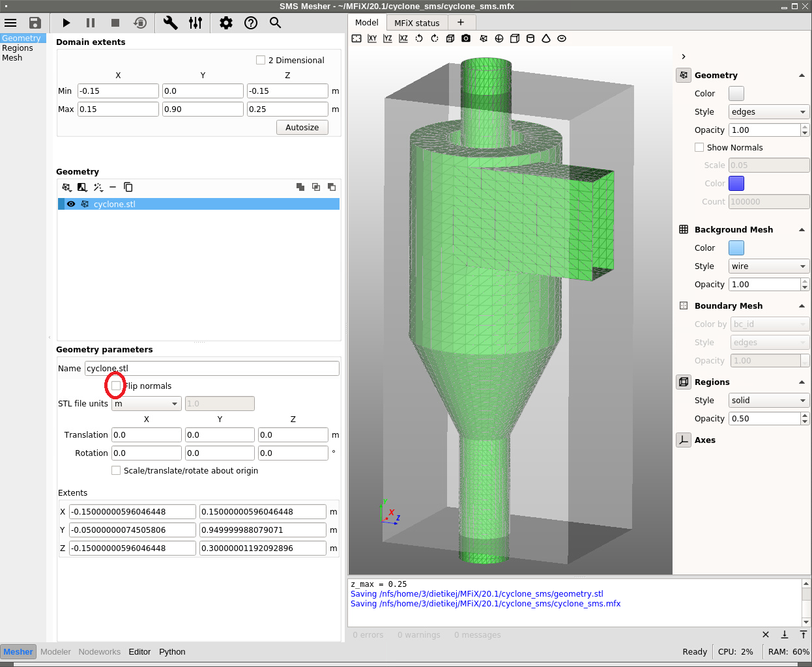Hide cyclone.stl using the eye icon
Screen dimensions: 812x667
pos(71,204)
